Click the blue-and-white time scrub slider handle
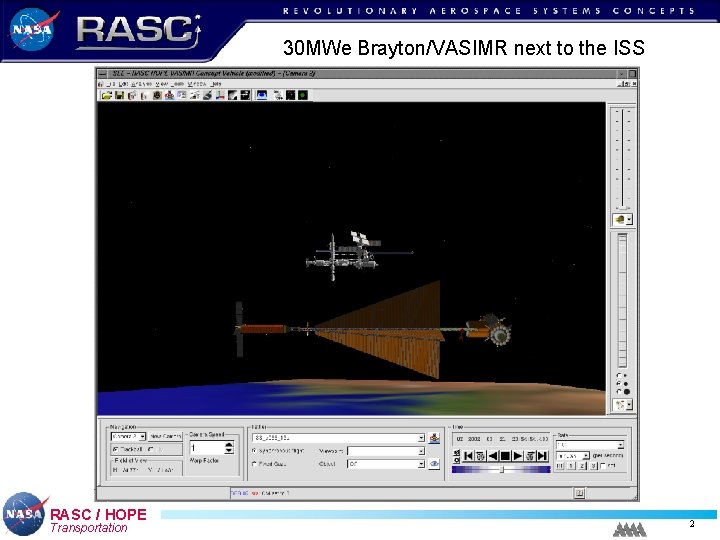Image resolution: width=720 pixels, height=540 pixels. pos(502,470)
